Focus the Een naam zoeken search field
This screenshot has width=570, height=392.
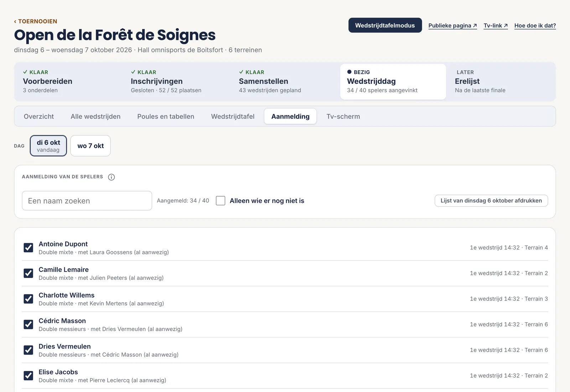pos(87,201)
